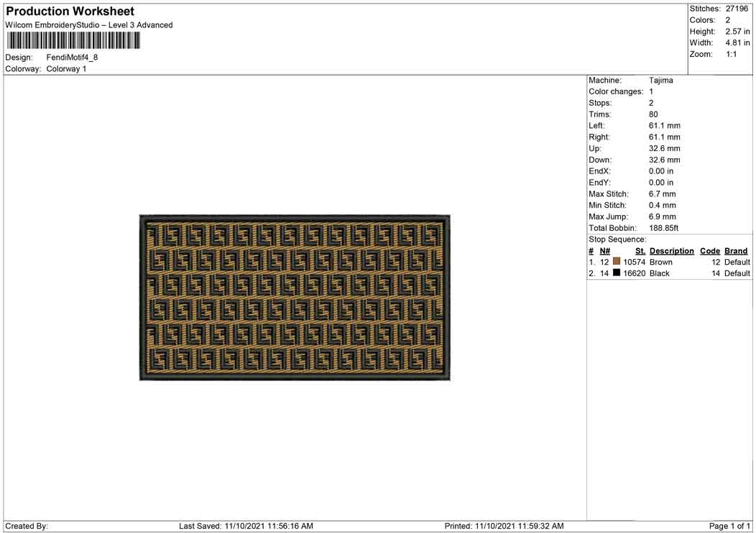Click the 'EndX:' value 0.00 in
This screenshot has height=533, width=756.
pos(661,171)
